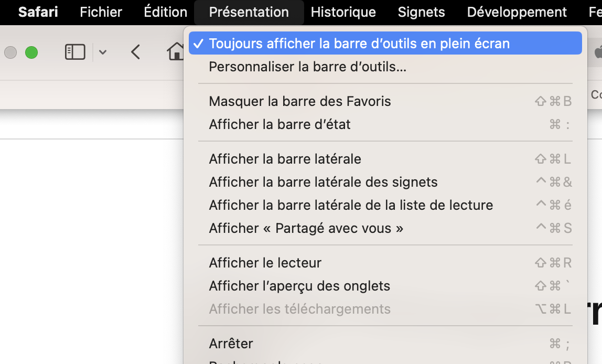
Task: Select Afficher le lecteur
Action: click(265, 263)
